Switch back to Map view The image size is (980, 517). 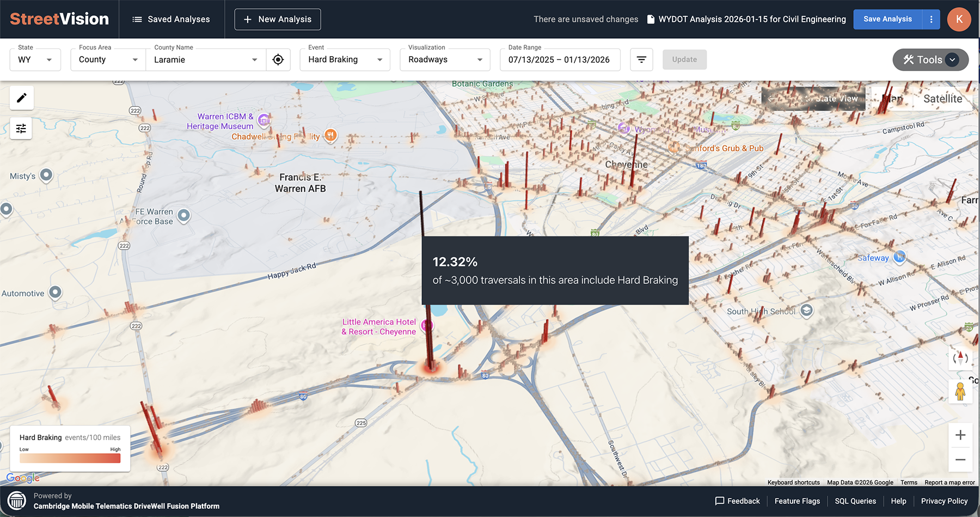891,99
